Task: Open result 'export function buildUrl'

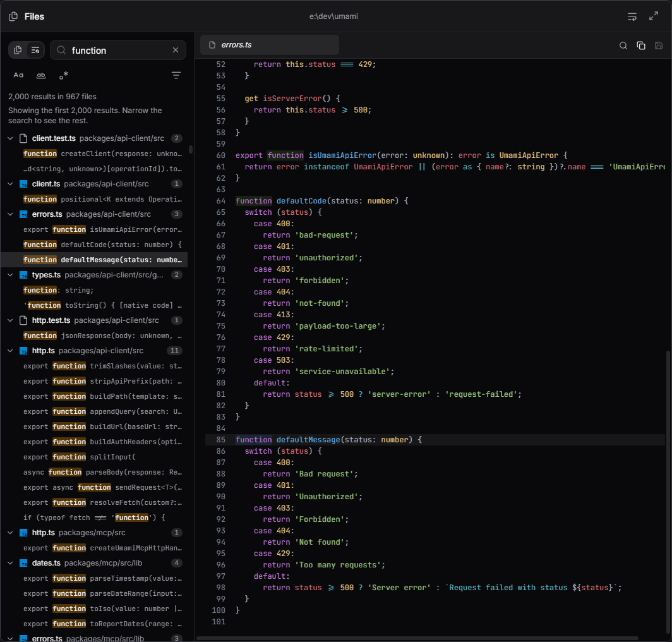Action: 94,427
